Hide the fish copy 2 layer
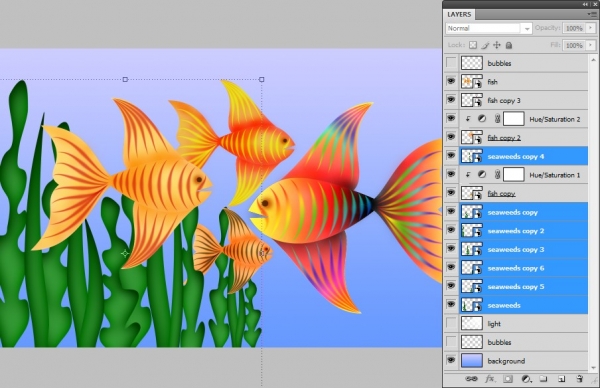The width and height of the screenshot is (600, 388). pyautogui.click(x=452, y=137)
